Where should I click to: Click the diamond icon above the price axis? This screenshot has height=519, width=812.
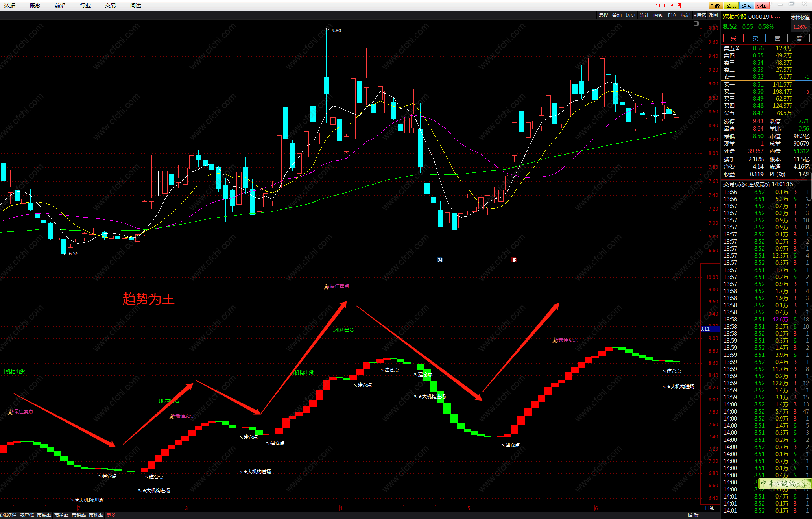[689, 24]
